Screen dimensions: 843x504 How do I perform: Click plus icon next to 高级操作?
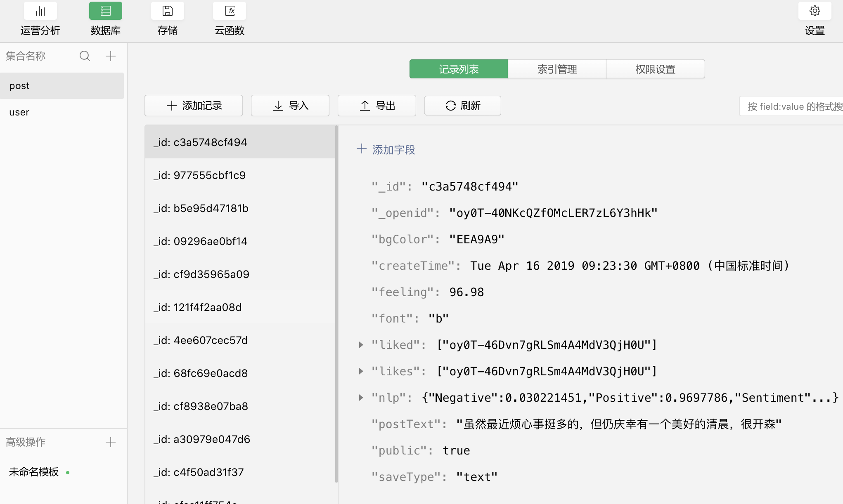[110, 443]
